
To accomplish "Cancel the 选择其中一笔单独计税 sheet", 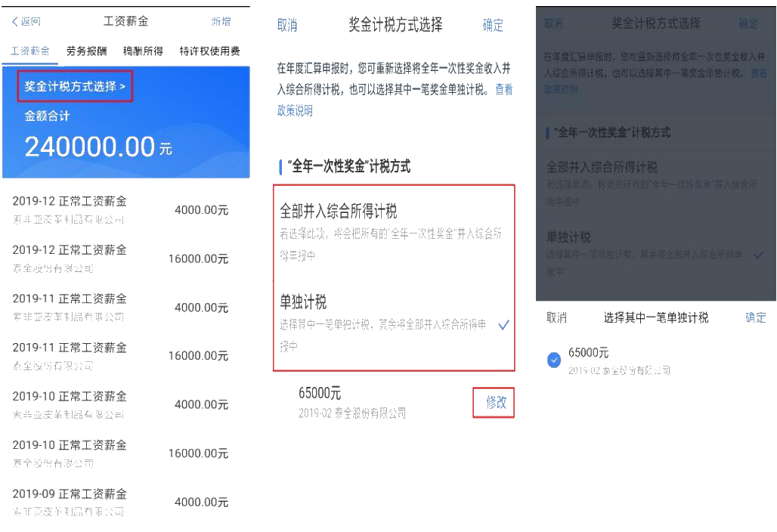I will [556, 317].
